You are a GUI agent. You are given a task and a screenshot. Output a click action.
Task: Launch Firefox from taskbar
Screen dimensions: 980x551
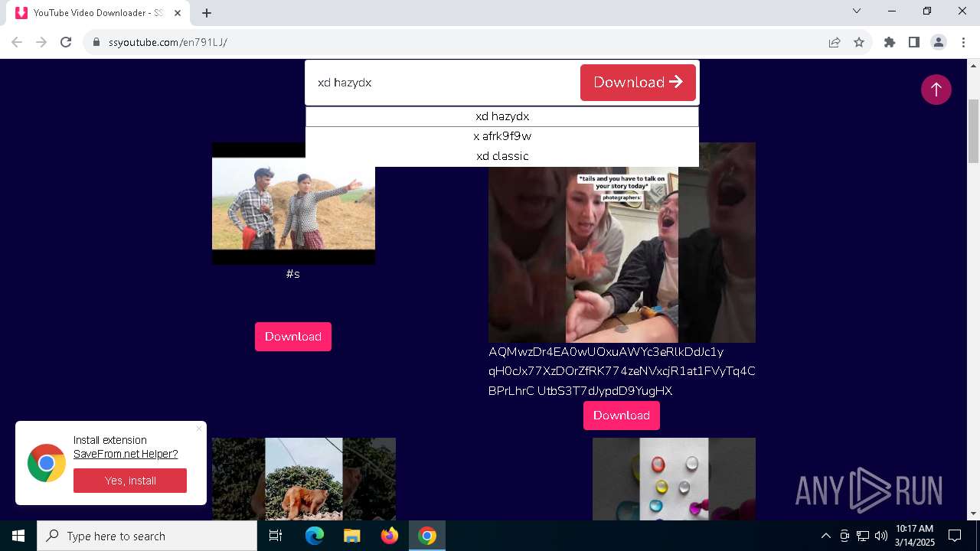pyautogui.click(x=389, y=536)
